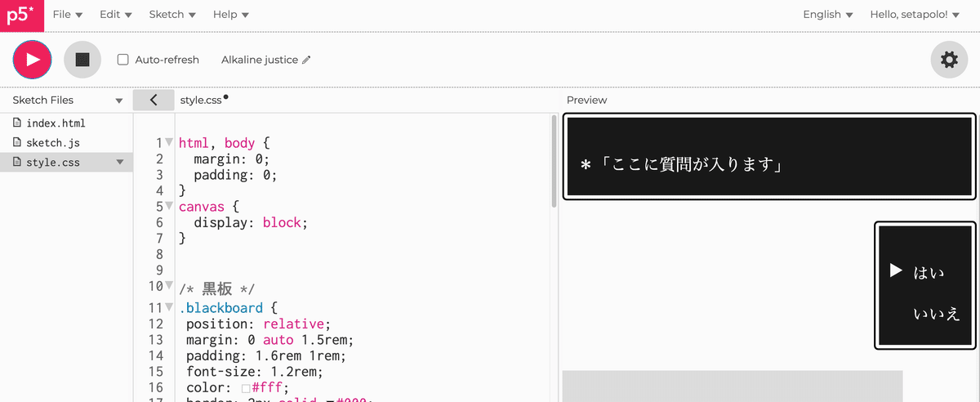
Task: Click the question text box in preview
Action: click(769, 156)
